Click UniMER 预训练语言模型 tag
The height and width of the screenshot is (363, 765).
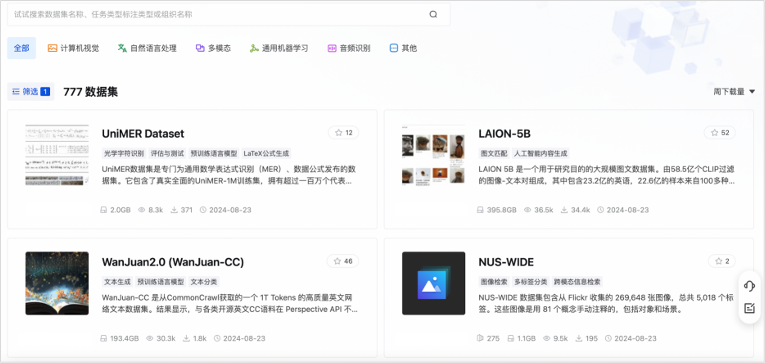[213, 153]
